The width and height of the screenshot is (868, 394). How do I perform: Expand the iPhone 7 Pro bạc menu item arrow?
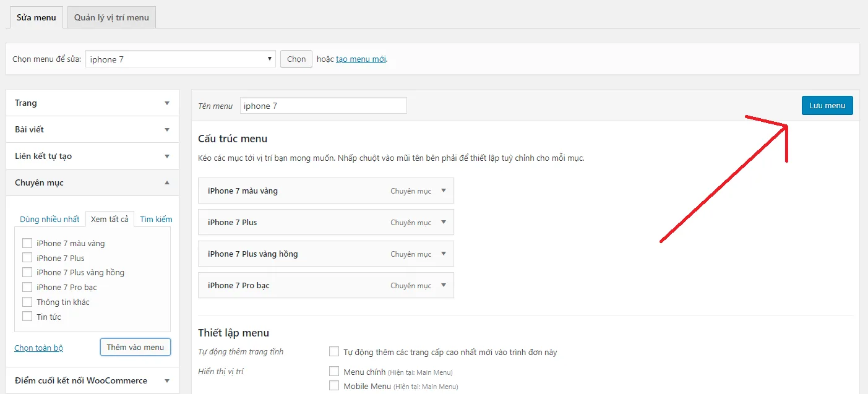(x=444, y=285)
